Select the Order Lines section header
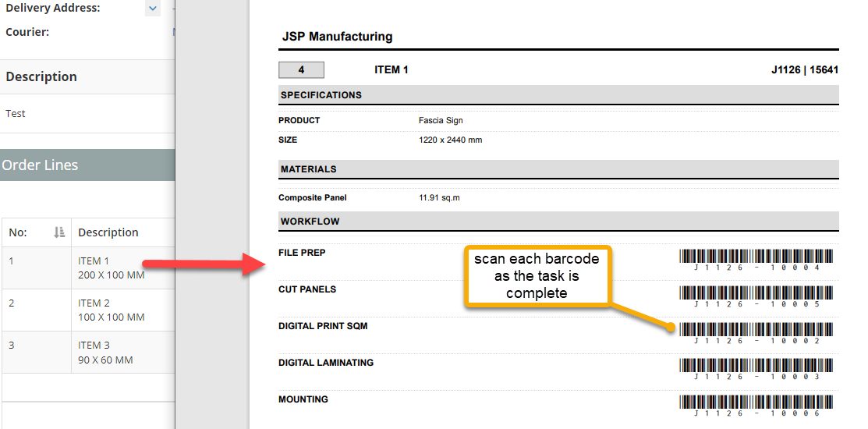The image size is (868, 429). click(87, 165)
